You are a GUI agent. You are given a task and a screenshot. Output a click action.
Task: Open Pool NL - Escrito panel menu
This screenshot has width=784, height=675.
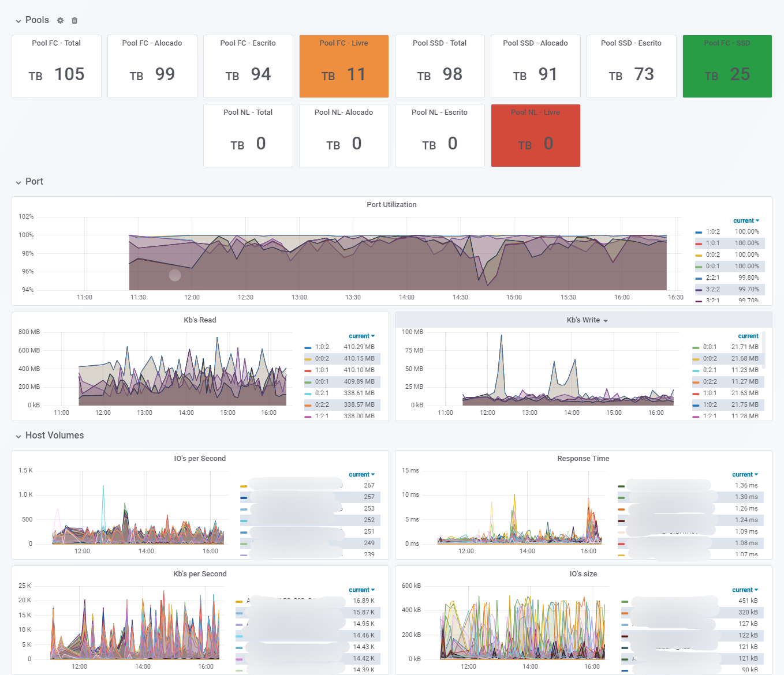click(439, 112)
